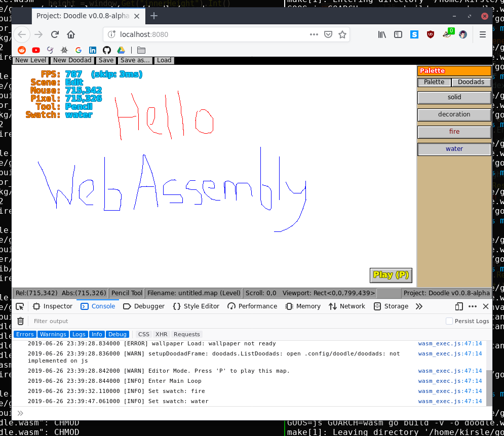Screen dimensions: 504x436
Task: Open the Performance tab
Action: 252,306
